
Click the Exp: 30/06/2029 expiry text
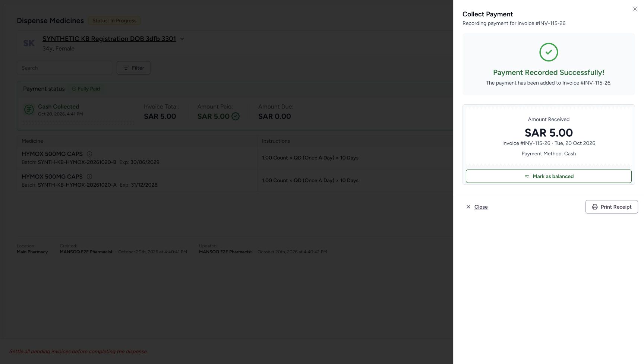pos(139,162)
